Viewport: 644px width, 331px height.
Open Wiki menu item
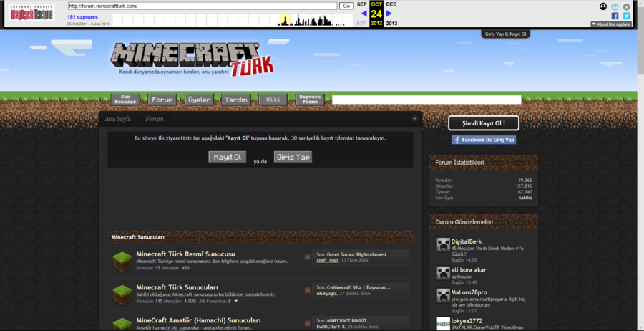273,100
